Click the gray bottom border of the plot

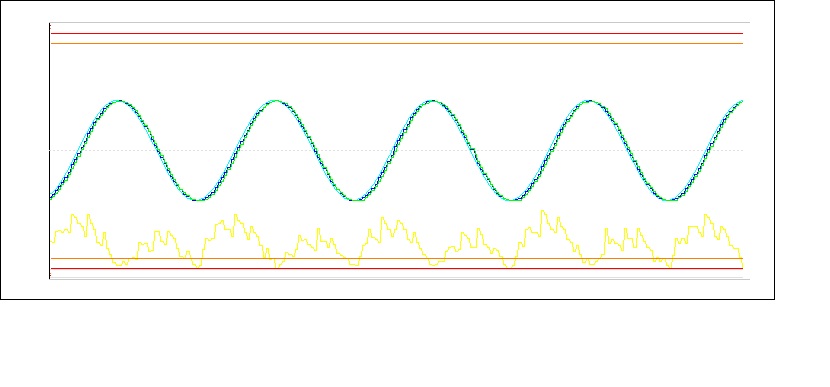click(400, 279)
